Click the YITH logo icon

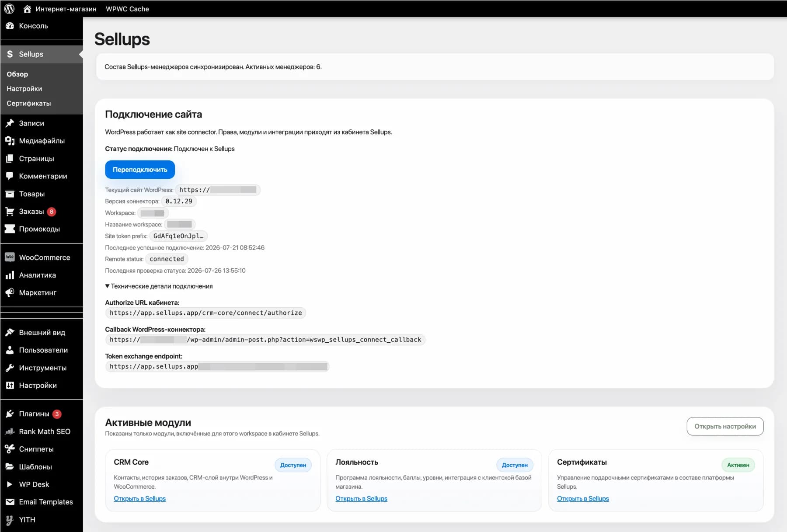(x=10, y=520)
